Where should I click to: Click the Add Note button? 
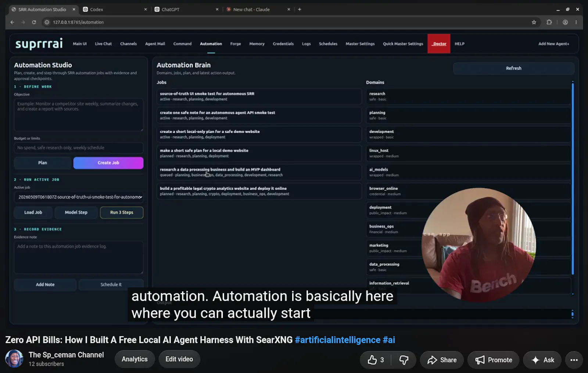click(45, 284)
